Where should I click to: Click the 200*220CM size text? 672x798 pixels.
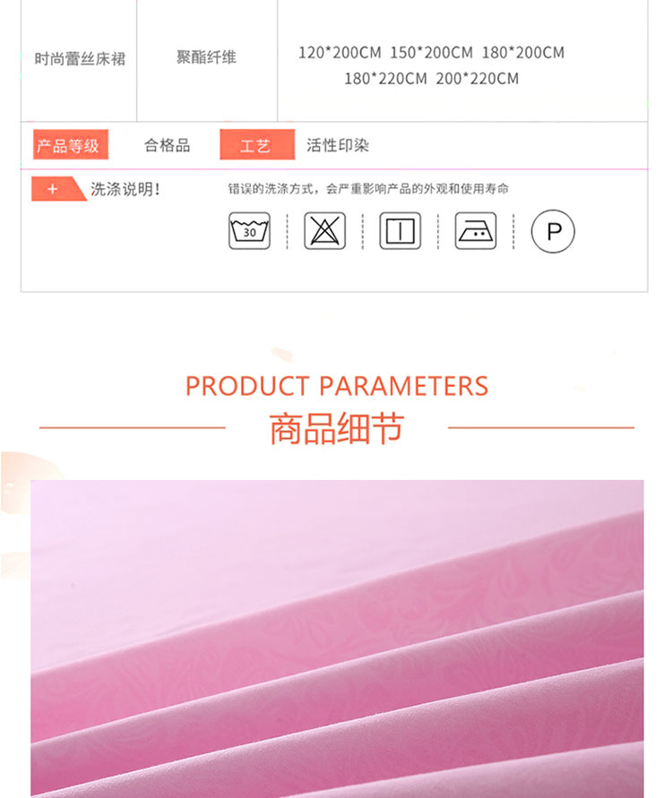point(477,79)
